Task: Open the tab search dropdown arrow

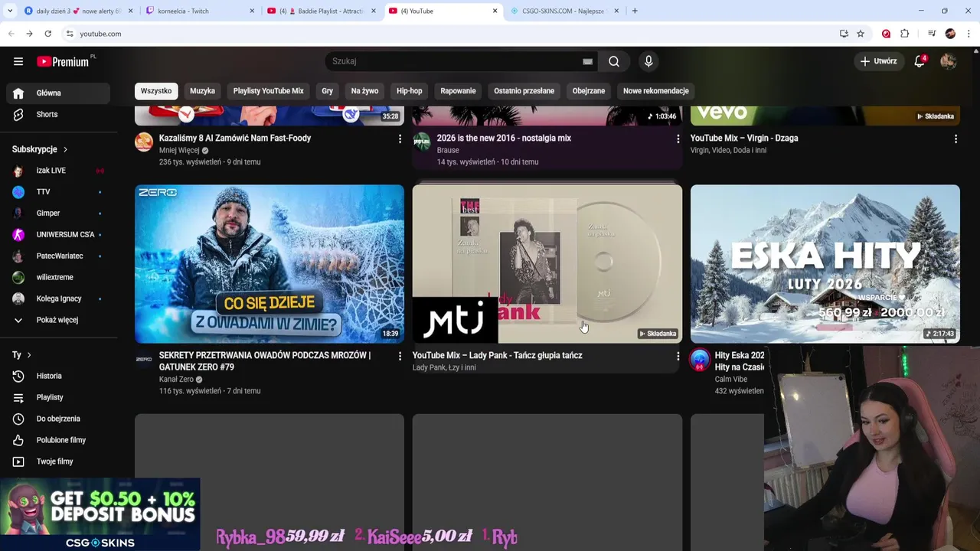Action: (10, 11)
